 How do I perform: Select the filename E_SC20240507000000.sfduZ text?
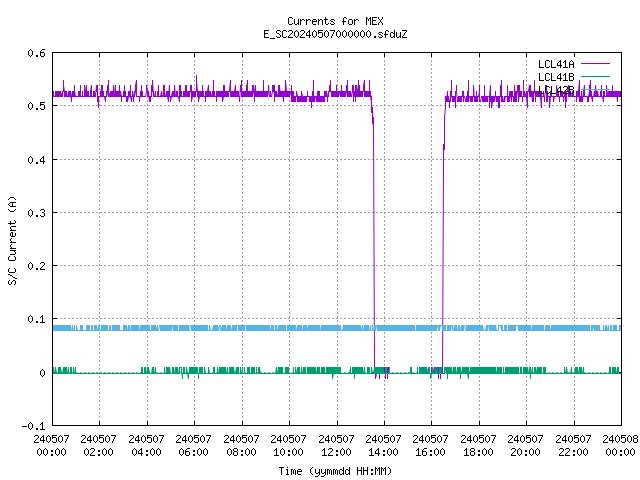click(x=335, y=34)
